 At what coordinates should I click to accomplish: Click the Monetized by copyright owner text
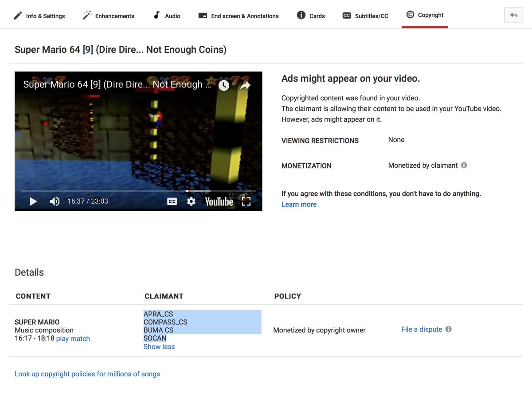click(319, 330)
